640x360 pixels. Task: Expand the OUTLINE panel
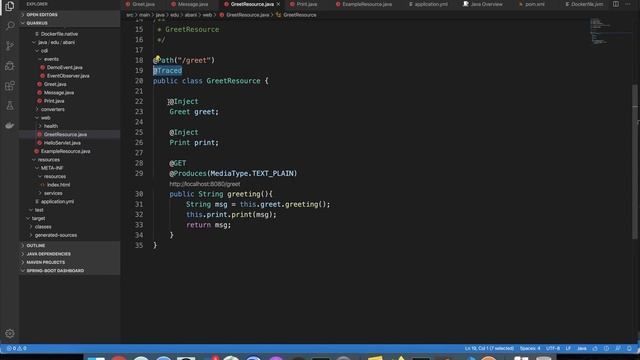(x=70, y=246)
